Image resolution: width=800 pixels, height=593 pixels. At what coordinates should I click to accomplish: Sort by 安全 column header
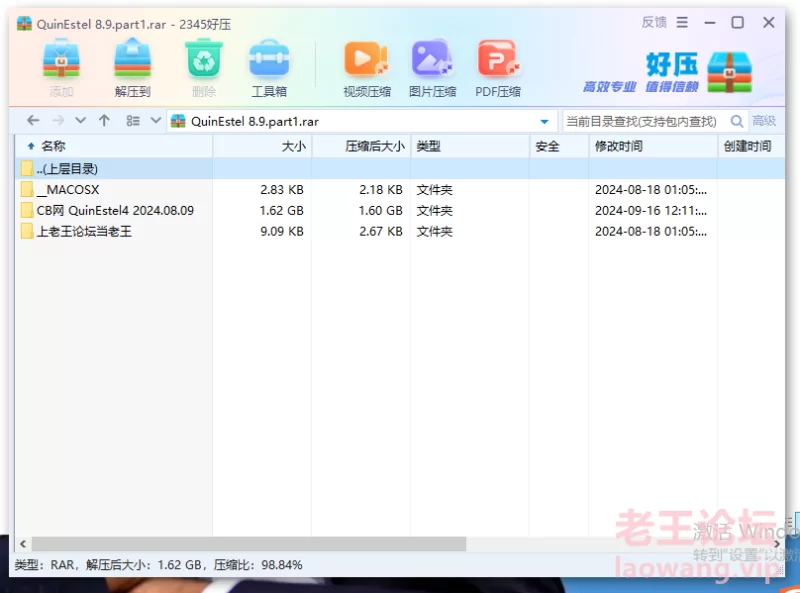(x=559, y=146)
